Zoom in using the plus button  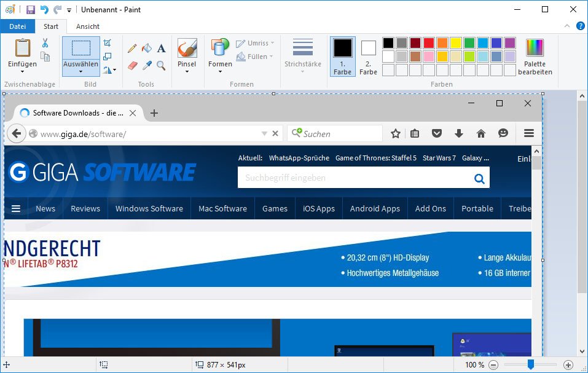[x=568, y=365]
